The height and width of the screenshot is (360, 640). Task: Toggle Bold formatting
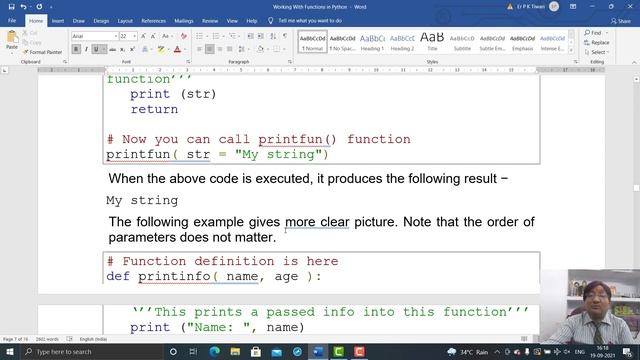click(76, 49)
